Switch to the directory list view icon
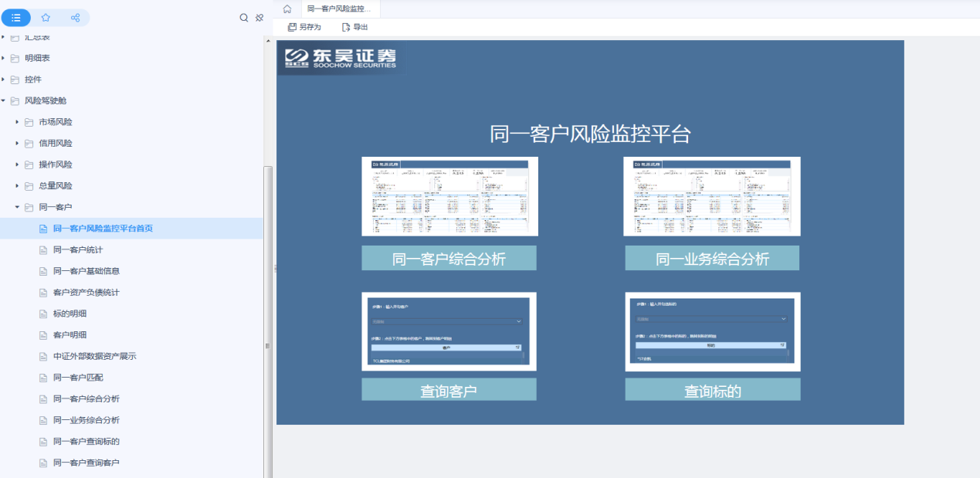This screenshot has height=478, width=980. pyautogui.click(x=16, y=18)
